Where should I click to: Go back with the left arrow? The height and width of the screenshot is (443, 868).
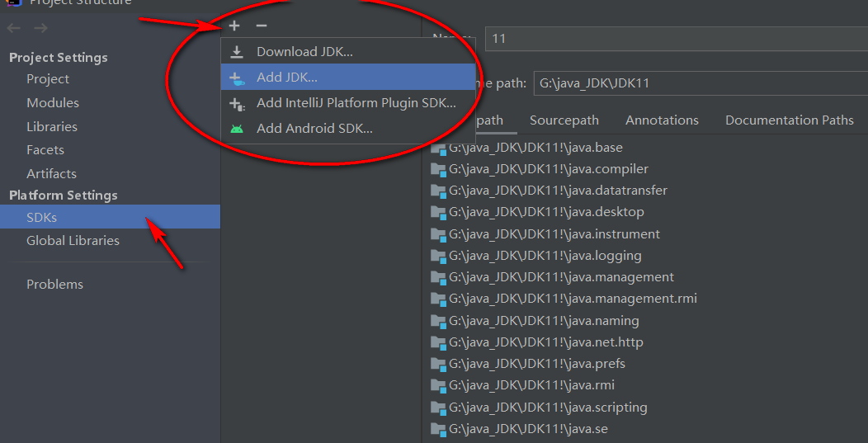[x=14, y=28]
